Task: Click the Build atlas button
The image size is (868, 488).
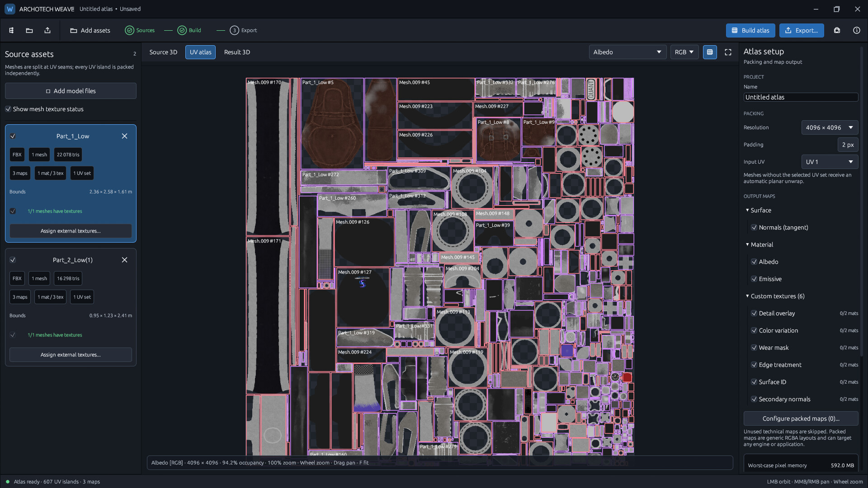Action: (750, 30)
